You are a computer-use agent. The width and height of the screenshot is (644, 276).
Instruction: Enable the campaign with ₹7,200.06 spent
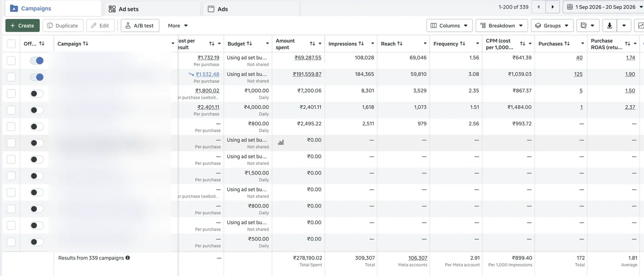37,94
